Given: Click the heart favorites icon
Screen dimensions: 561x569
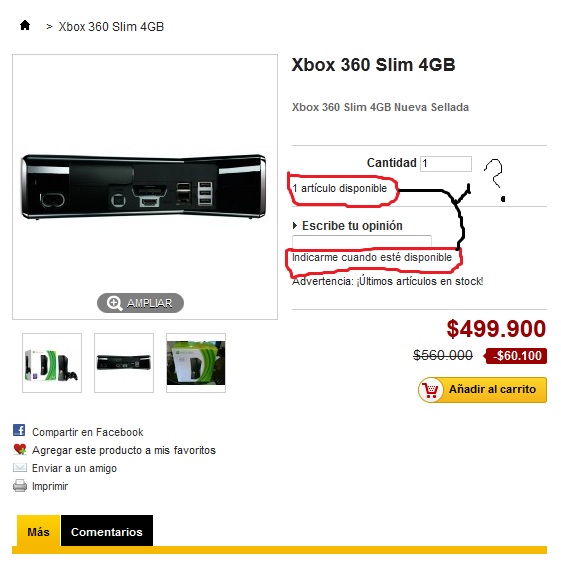Looking at the screenshot, I should [20, 449].
